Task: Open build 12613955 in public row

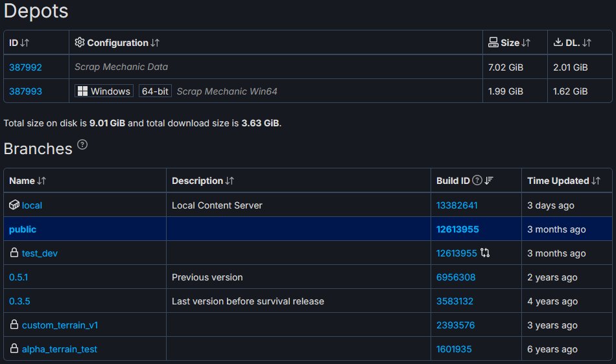Action: 458,229
